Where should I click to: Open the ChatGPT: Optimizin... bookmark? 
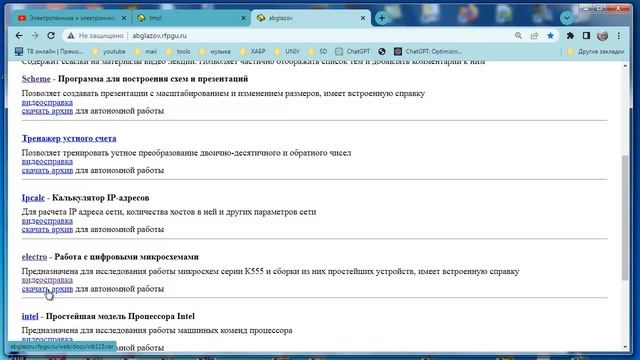(x=428, y=51)
